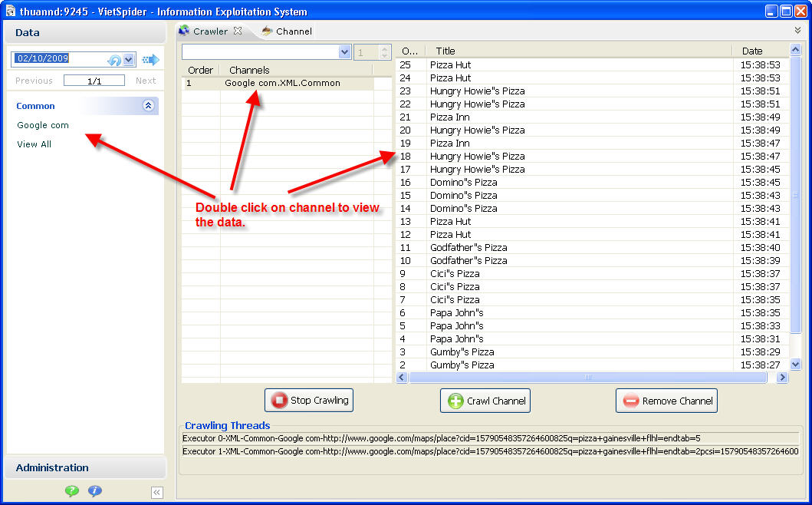Click the 15:38:29 date cell
The width and height of the screenshot is (812, 505).
pos(760,352)
